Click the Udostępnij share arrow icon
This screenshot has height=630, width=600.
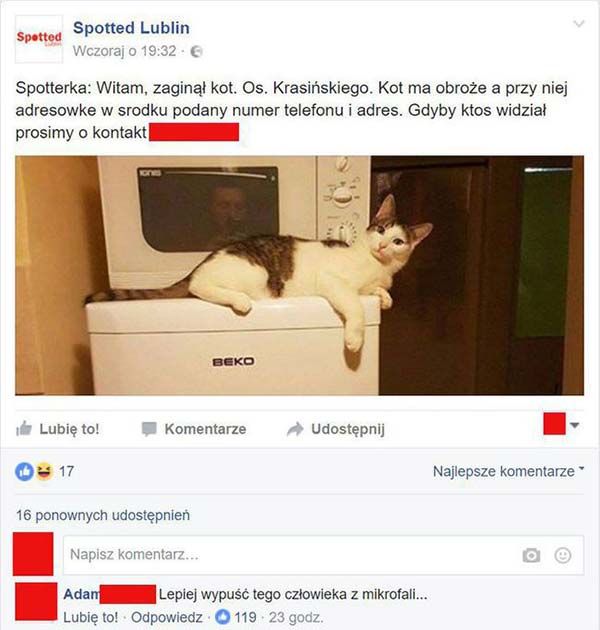295,429
